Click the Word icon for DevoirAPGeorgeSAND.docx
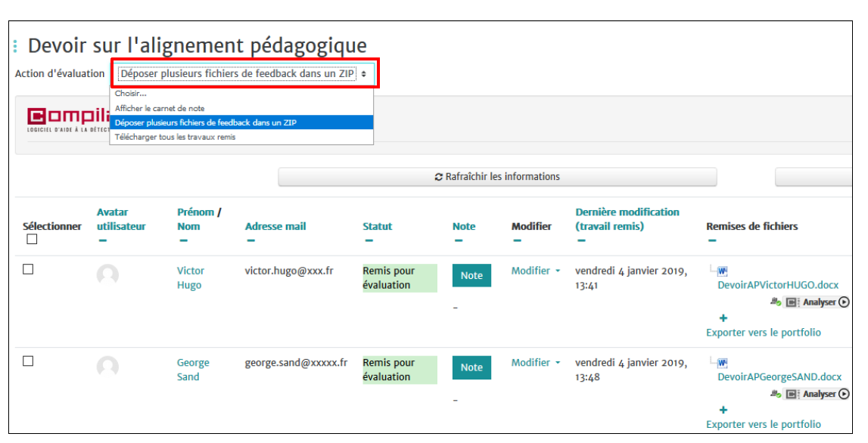Image resolution: width=868 pixels, height=443 pixels. click(722, 364)
